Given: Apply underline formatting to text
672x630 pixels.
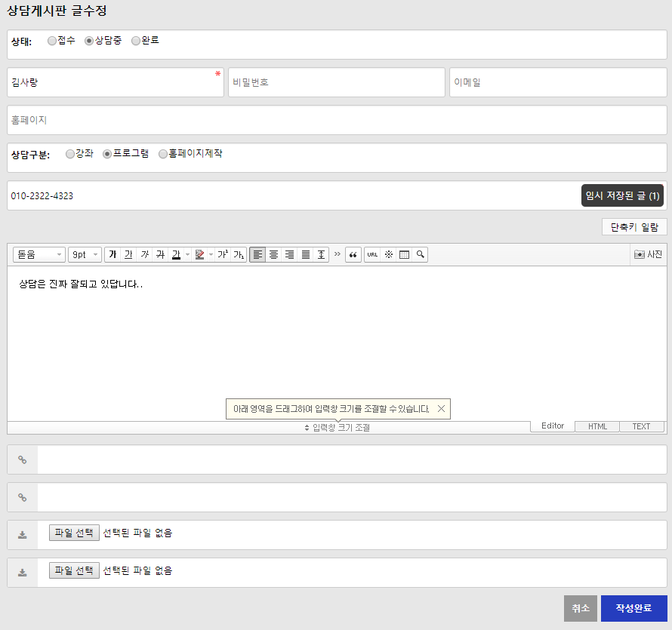Looking at the screenshot, I should click(128, 255).
